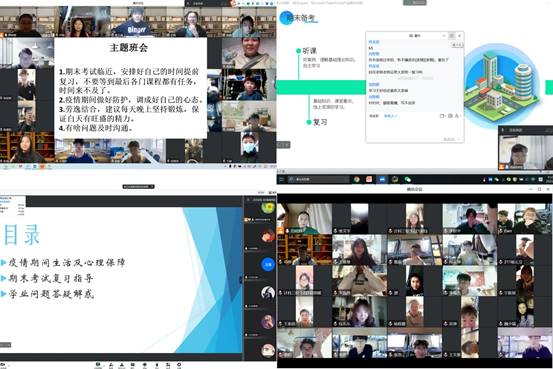Screen dimensions: 553x369
Task: Click the slide line 4.有啥问题及时沟通
Action: click(96, 128)
